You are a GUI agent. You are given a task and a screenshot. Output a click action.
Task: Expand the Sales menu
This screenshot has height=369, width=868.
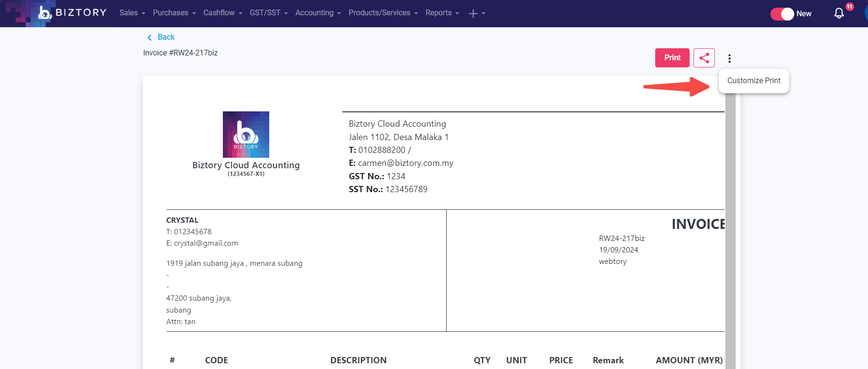(132, 13)
